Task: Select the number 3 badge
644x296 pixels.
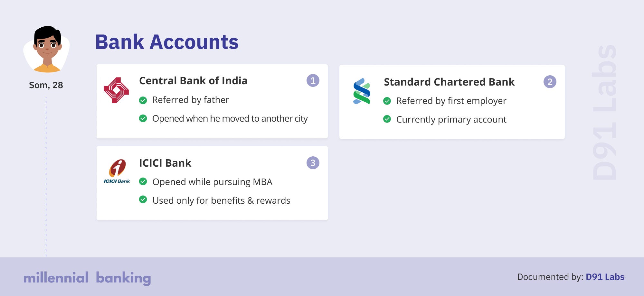Action: point(313,163)
